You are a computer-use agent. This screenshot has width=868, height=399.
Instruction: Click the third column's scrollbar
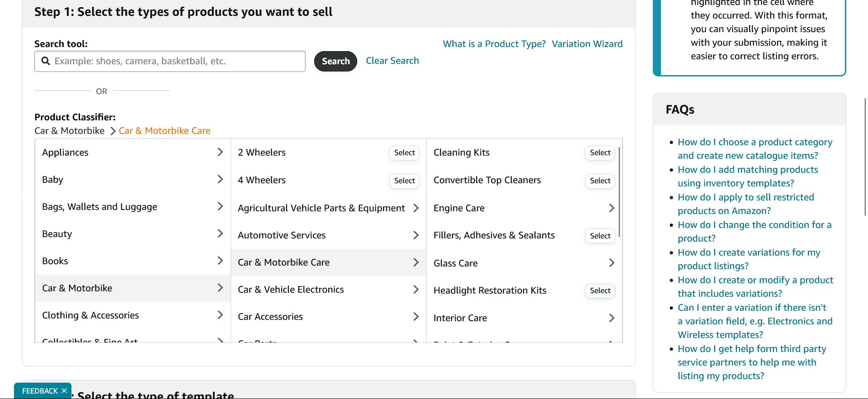[619, 192]
